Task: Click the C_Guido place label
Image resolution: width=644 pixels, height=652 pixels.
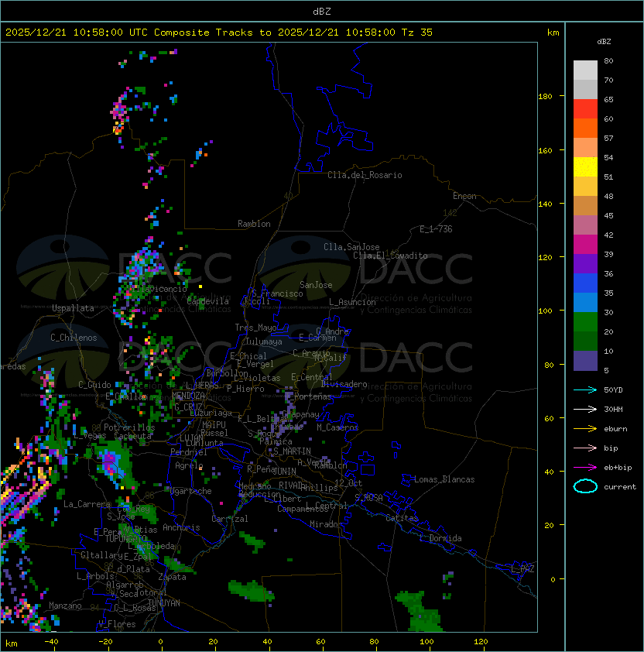Action: click(x=94, y=385)
